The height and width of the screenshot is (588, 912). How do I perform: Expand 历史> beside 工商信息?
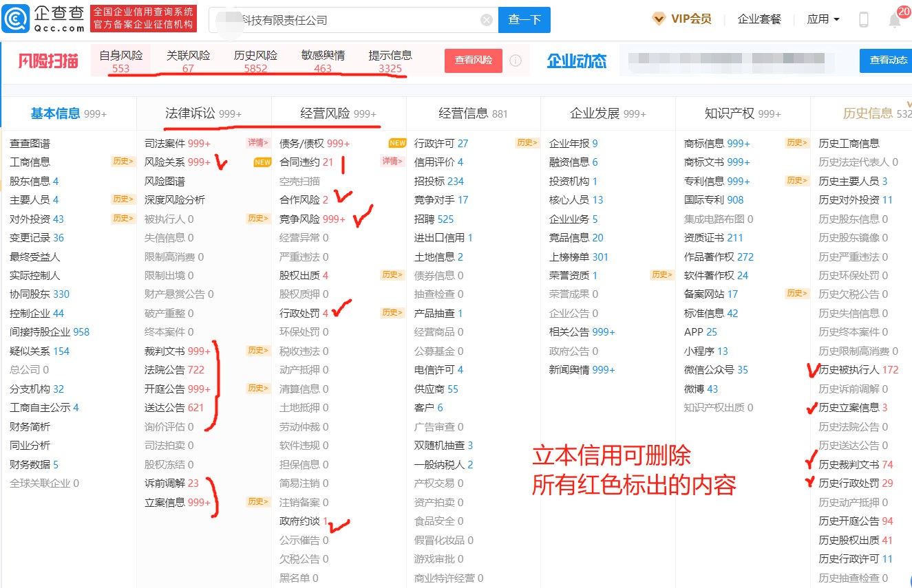pyautogui.click(x=123, y=162)
